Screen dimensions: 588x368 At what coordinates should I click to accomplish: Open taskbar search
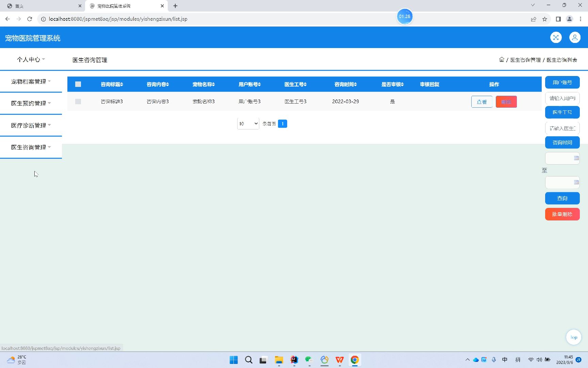249,360
